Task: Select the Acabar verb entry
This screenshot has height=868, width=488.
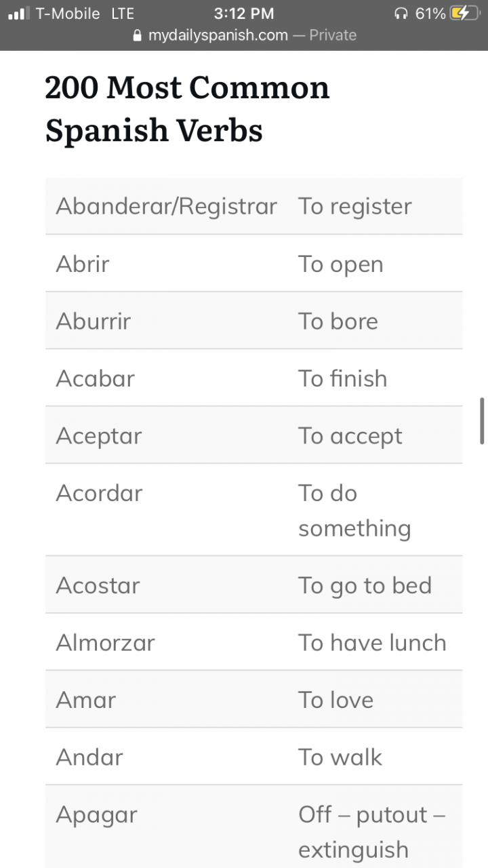Action: [95, 378]
